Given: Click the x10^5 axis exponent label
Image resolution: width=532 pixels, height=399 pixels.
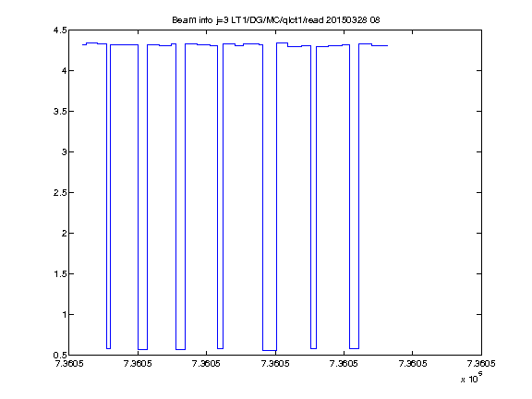Looking at the screenshot, I should (x=472, y=378).
